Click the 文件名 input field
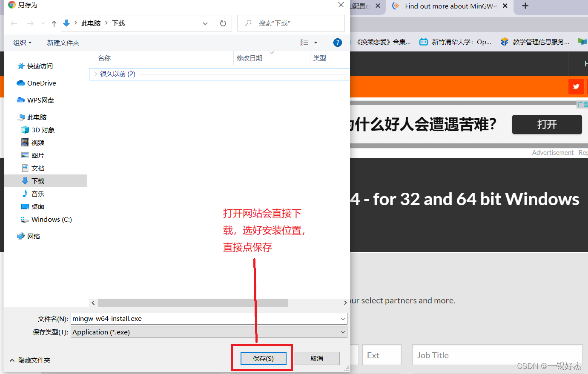 [209, 318]
